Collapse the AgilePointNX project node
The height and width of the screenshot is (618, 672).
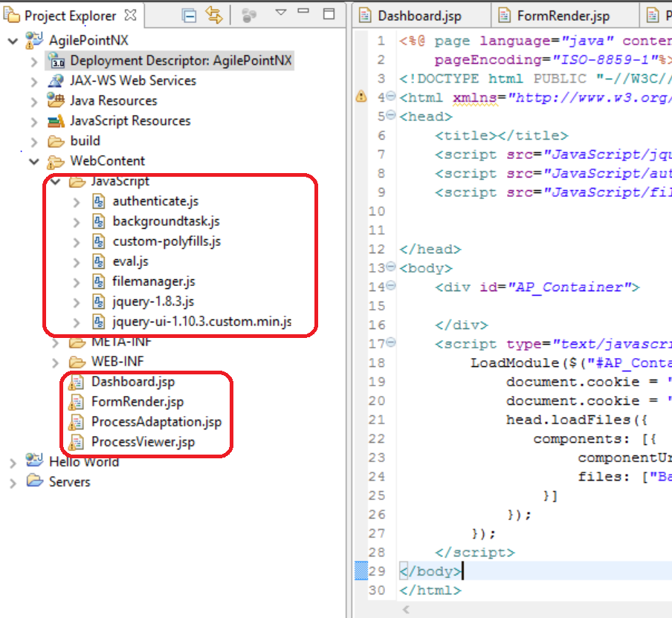click(13, 41)
